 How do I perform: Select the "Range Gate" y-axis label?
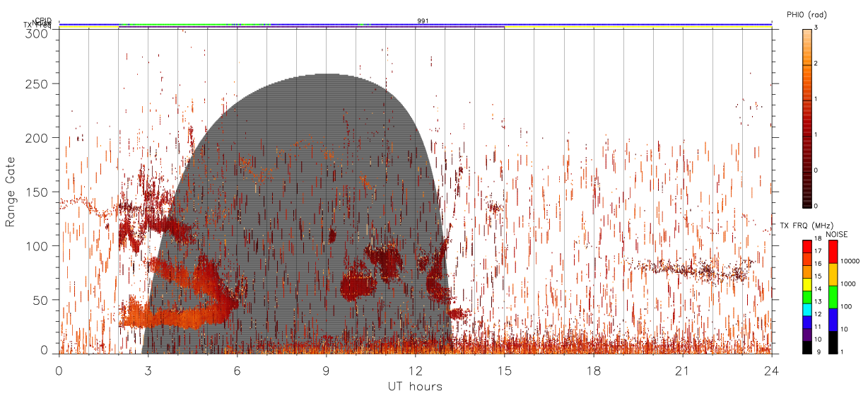tap(10, 192)
